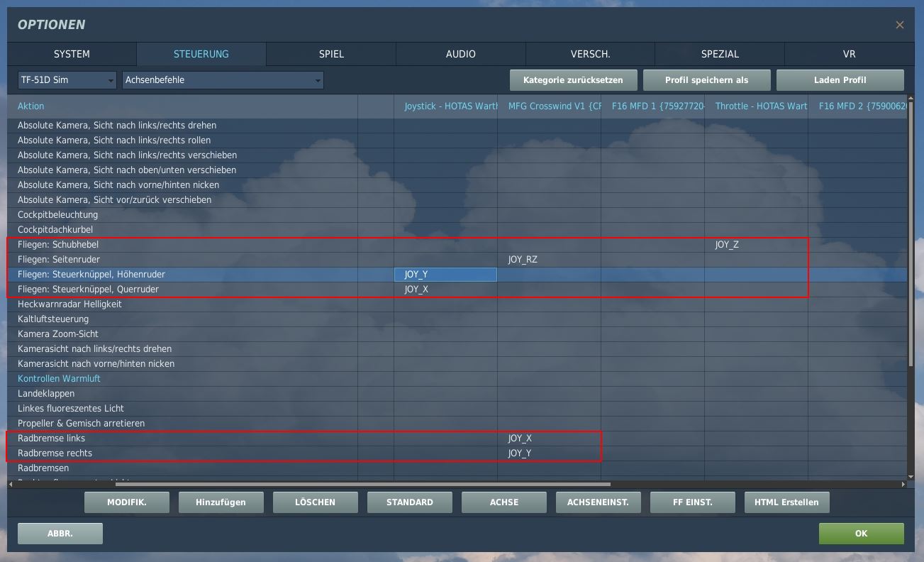This screenshot has width=924, height=562.
Task: Select the Radbremse links action row
Action: [51, 439]
